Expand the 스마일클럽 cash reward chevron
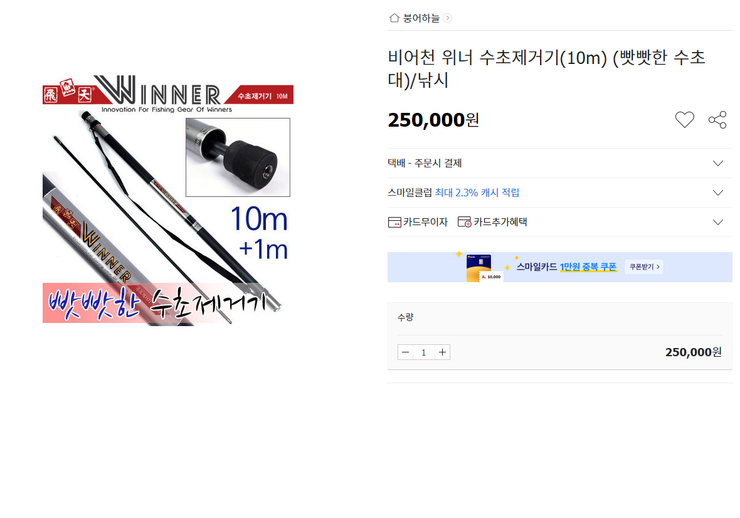This screenshot has height=518, width=740. [718, 192]
